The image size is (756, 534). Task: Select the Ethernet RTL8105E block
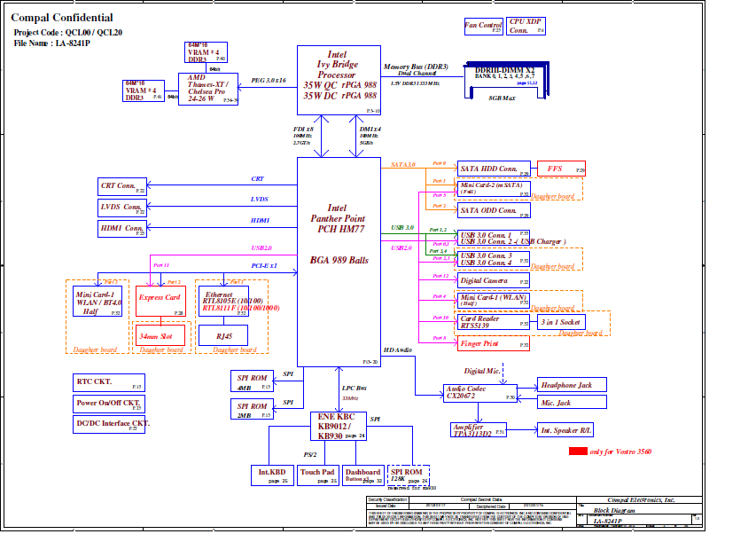click(223, 302)
